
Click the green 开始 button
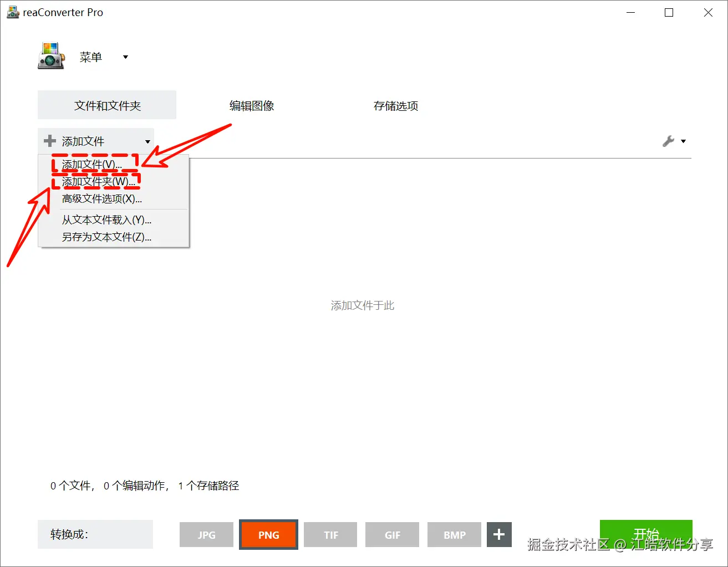click(646, 534)
